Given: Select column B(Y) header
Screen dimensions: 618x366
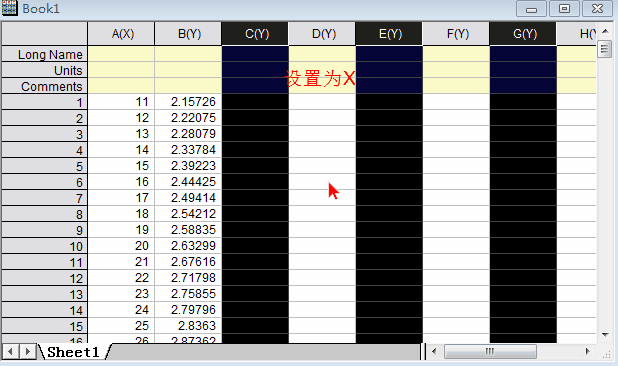Looking at the screenshot, I should pos(188,34).
